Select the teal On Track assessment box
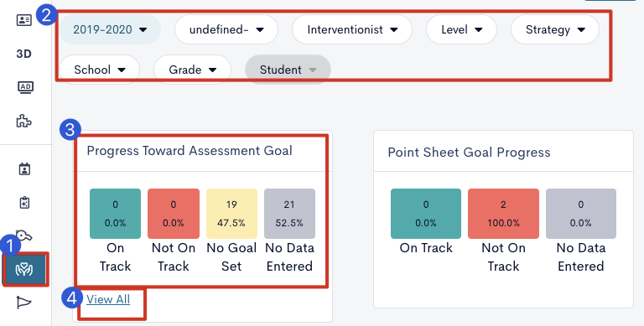The width and height of the screenshot is (644, 326). point(115,214)
